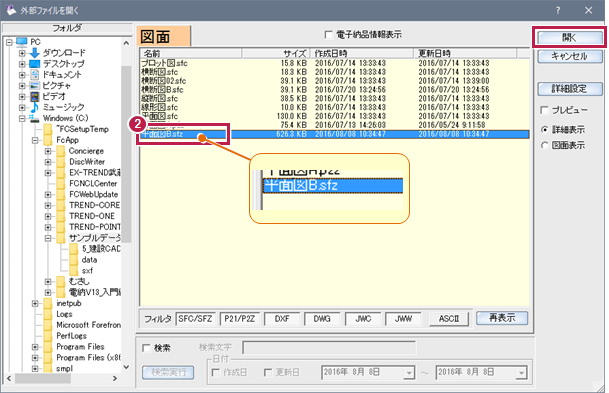
Task: Click the ピクチャ pictures icon
Action: [x=35, y=85]
